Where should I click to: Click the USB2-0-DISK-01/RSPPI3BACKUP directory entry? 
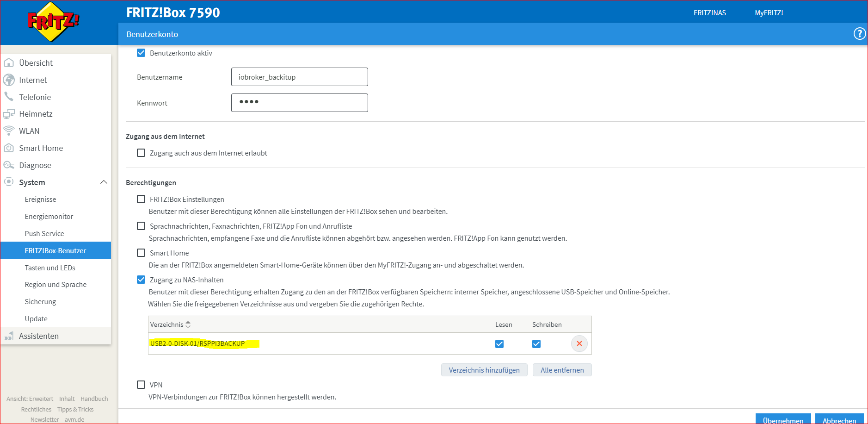pos(197,343)
